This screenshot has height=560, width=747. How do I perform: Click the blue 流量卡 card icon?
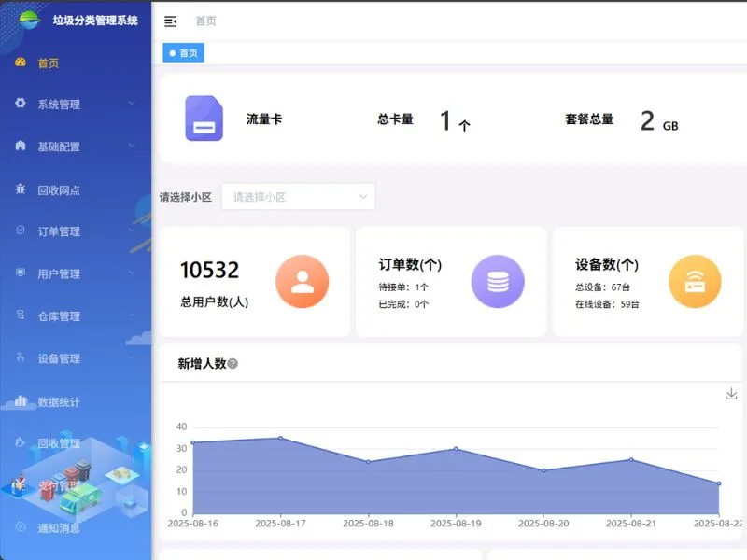204,119
